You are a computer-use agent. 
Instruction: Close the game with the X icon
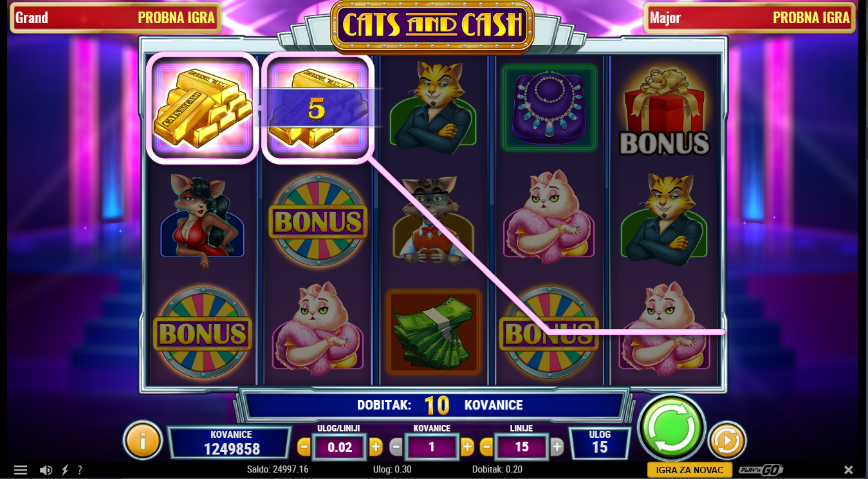[x=849, y=470]
